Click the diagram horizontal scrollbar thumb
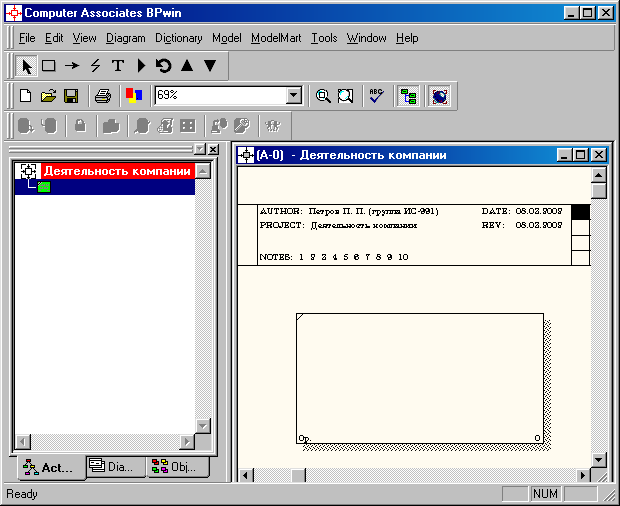 [299, 475]
